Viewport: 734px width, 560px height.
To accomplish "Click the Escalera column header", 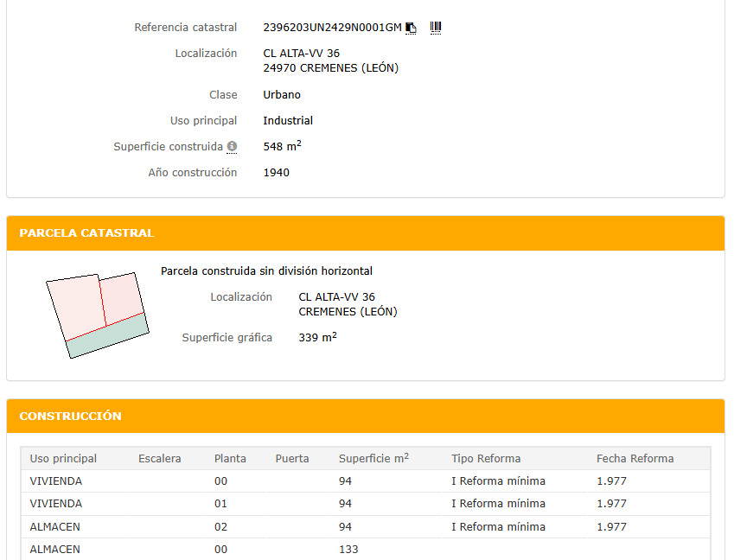I will pos(160,459).
